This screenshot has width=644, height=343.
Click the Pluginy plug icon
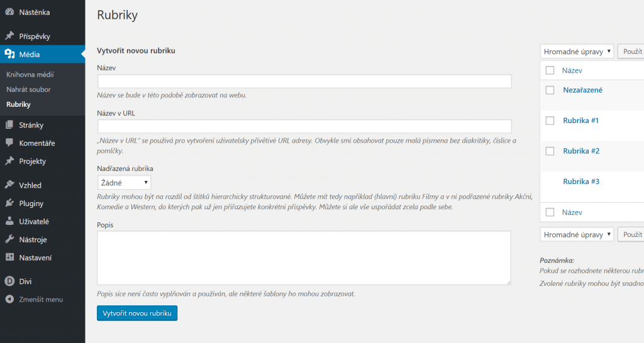(9, 203)
